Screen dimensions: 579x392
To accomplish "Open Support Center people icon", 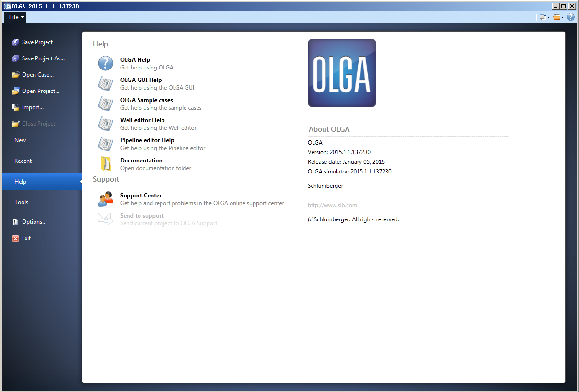I will click(105, 199).
